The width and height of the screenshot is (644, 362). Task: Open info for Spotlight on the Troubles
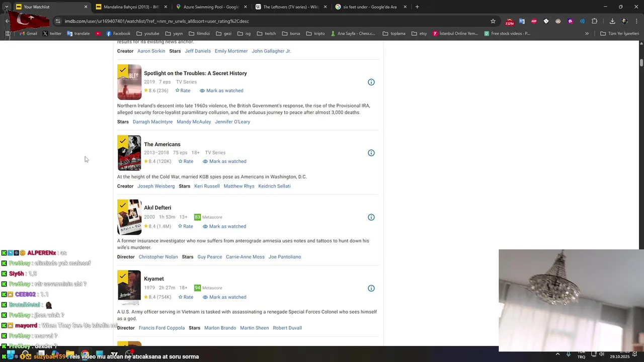pyautogui.click(x=371, y=82)
